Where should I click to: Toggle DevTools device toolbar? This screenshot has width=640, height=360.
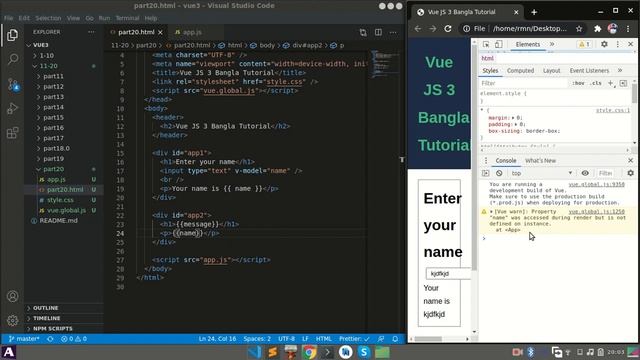(498, 44)
